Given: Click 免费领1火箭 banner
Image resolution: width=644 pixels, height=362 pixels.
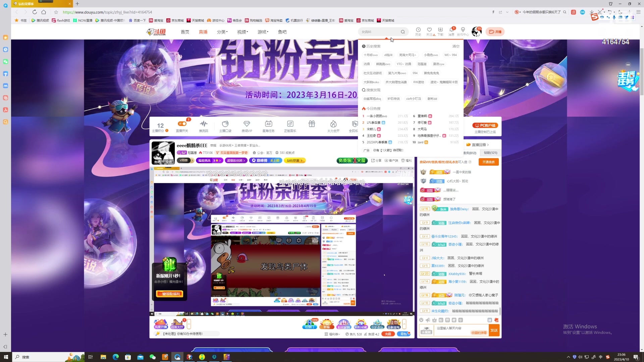Looking at the screenshot, I should pyautogui.click(x=352, y=161).
